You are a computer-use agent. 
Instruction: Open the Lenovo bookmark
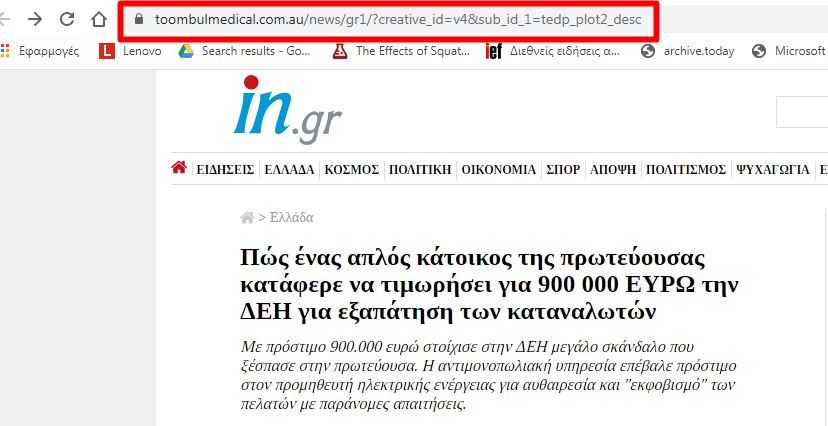tap(130, 51)
